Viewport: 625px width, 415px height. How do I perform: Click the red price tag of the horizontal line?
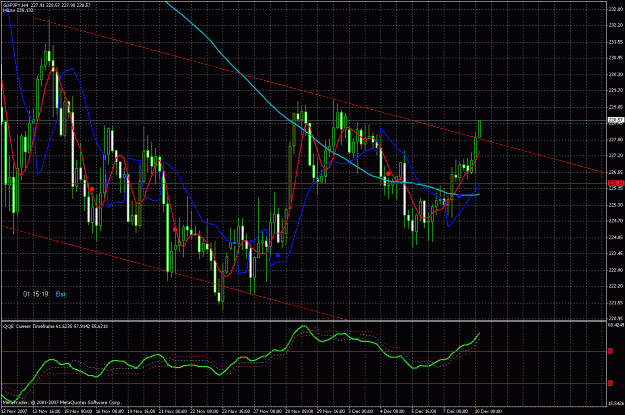[615, 183]
